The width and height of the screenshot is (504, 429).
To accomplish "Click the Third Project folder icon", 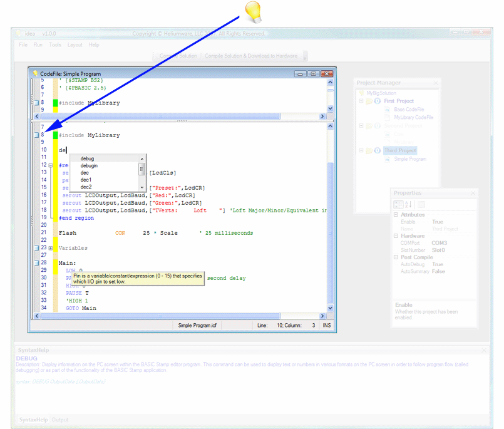I will click(x=369, y=150).
